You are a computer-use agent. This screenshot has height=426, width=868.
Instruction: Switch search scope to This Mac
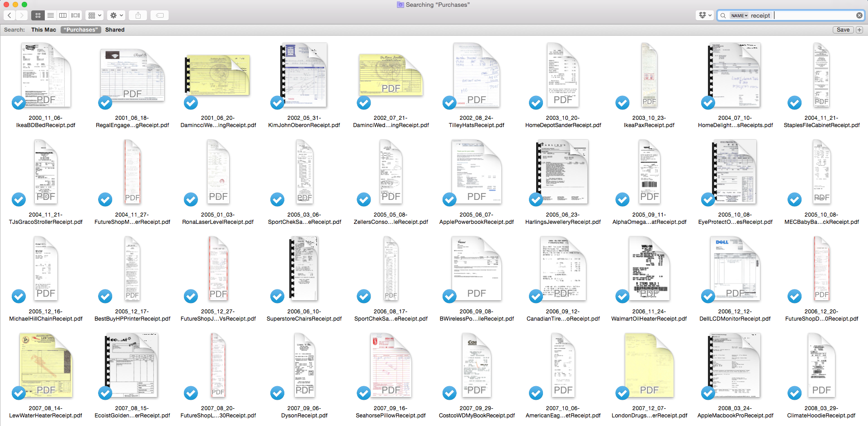(43, 30)
